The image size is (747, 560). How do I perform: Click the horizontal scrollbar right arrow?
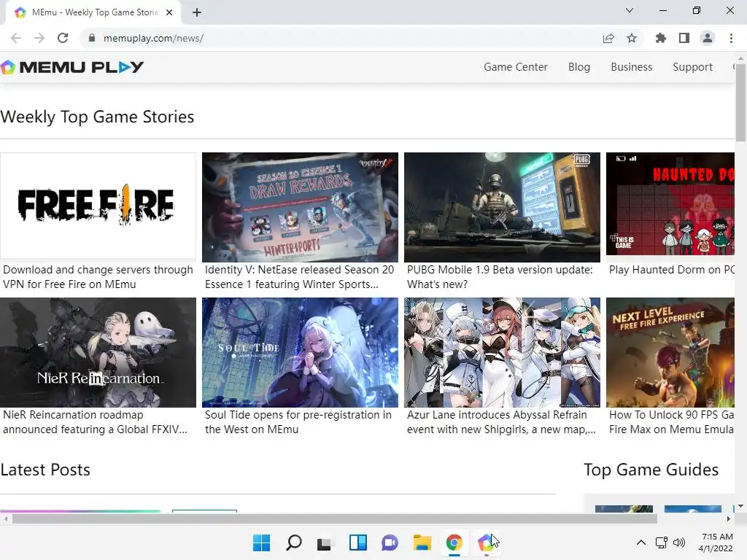[x=729, y=518]
